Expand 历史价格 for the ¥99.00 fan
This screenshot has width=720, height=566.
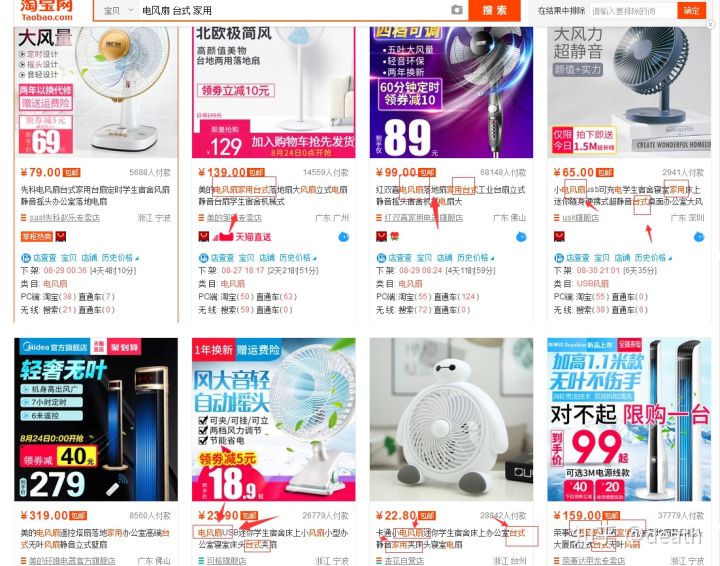(475, 258)
